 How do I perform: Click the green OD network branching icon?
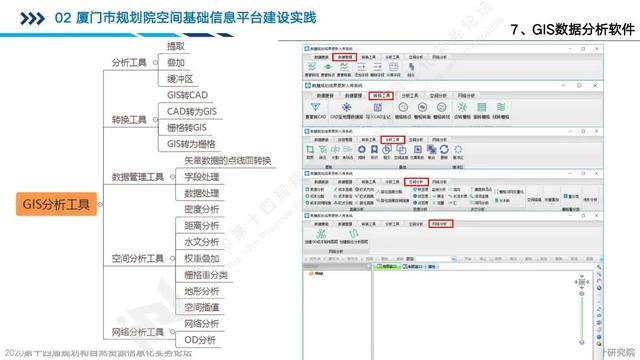click(x=321, y=233)
